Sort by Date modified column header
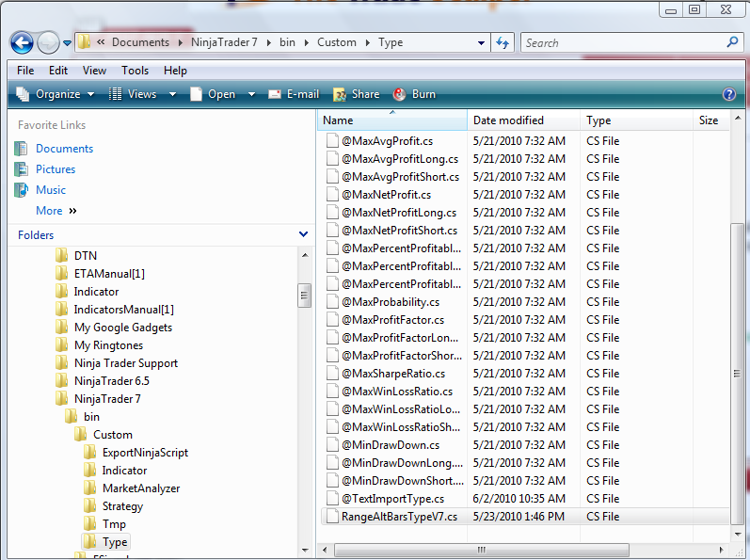Image resolution: width=750 pixels, height=560 pixels. point(524,120)
